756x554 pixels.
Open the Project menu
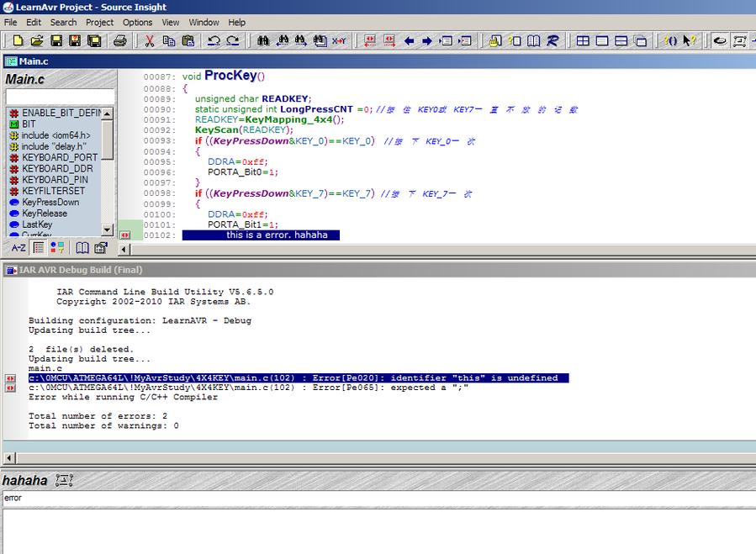(99, 23)
